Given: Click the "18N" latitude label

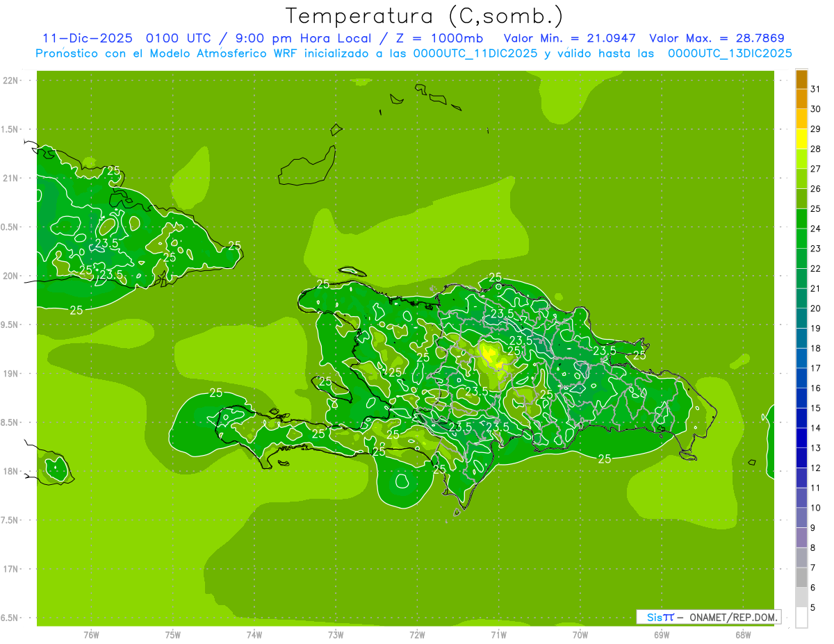Looking at the screenshot, I should point(10,472).
